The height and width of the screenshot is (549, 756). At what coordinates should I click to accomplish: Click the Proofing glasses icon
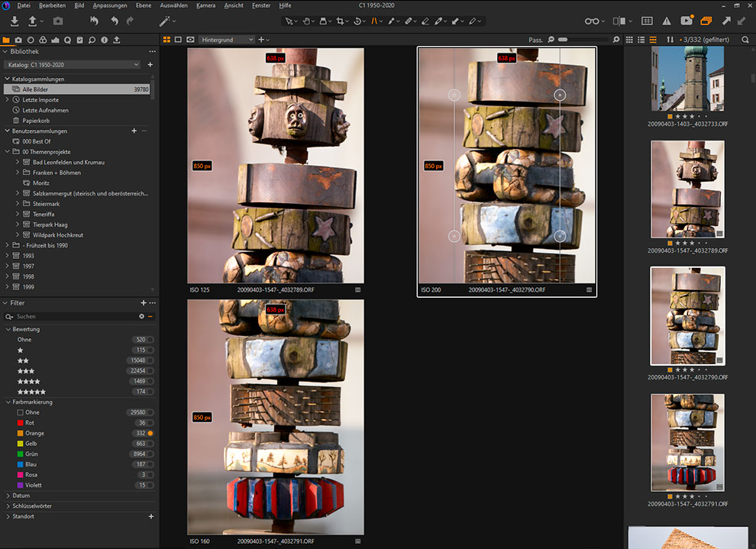pyautogui.click(x=592, y=21)
